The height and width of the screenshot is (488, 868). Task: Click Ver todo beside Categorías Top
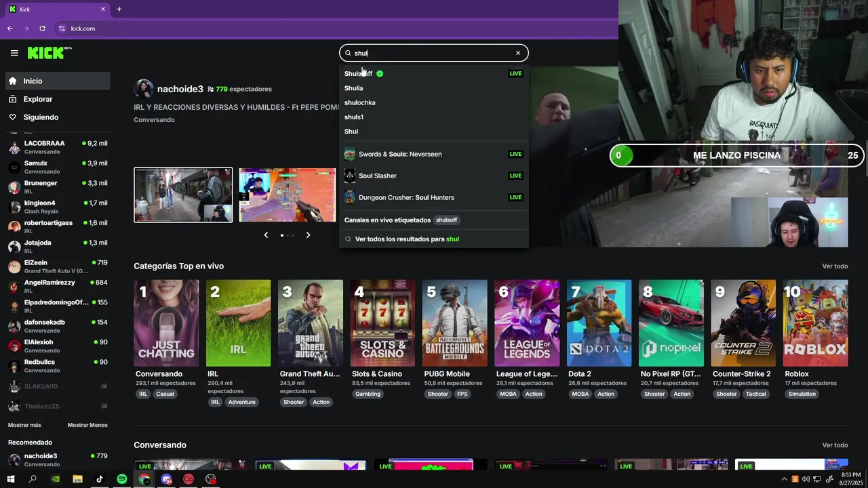click(x=835, y=266)
